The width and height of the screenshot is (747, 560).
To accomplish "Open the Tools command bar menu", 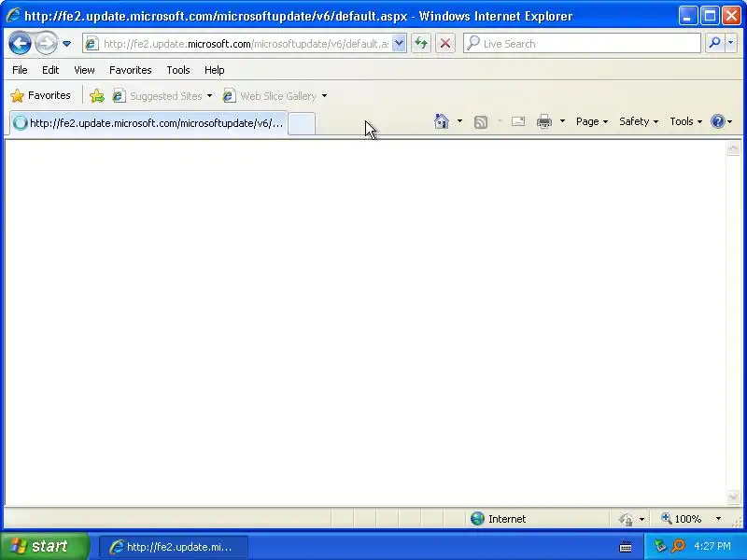I will click(686, 121).
